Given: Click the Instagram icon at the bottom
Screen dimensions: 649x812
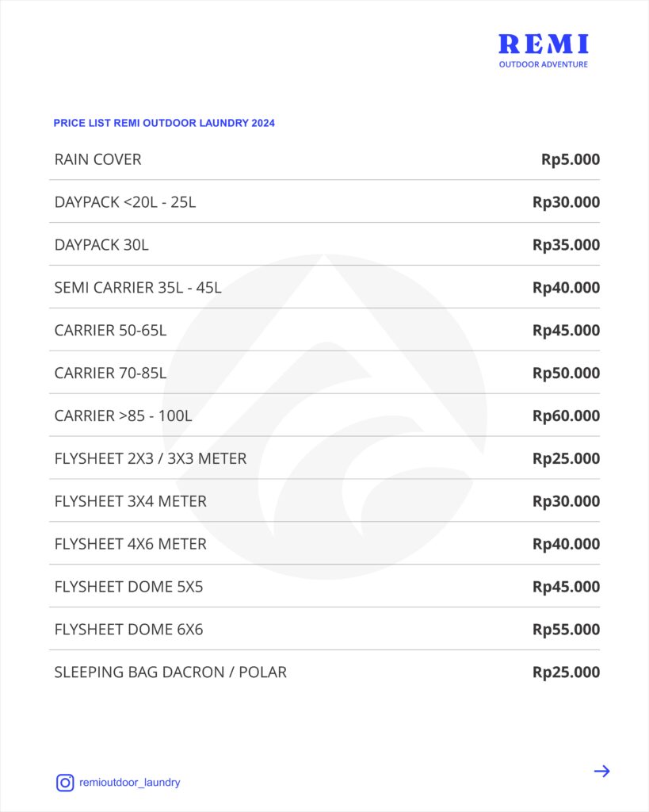Looking at the screenshot, I should [65, 783].
